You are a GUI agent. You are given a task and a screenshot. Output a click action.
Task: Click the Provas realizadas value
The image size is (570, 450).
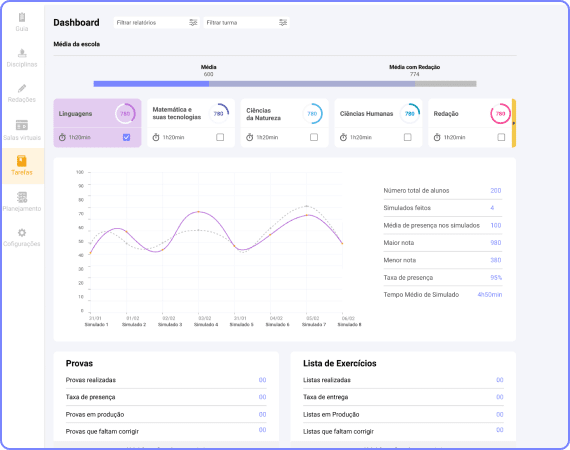262,380
